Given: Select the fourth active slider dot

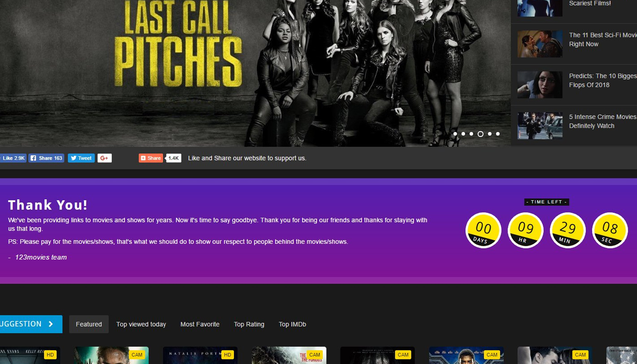Looking at the screenshot, I should coord(480,134).
